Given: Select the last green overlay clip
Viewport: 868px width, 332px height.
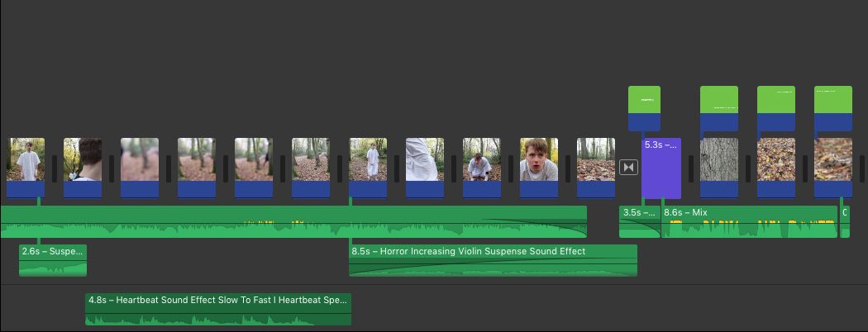Looking at the screenshot, I should [833, 108].
